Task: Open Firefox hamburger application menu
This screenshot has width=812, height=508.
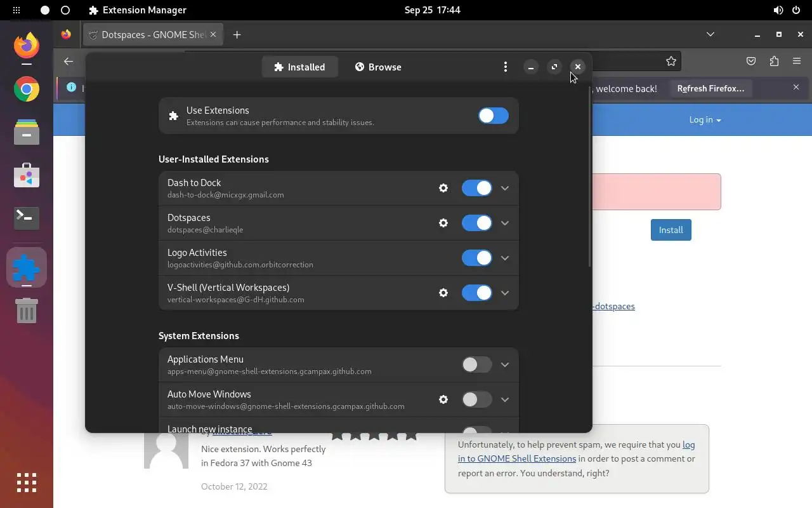Action: (797, 62)
